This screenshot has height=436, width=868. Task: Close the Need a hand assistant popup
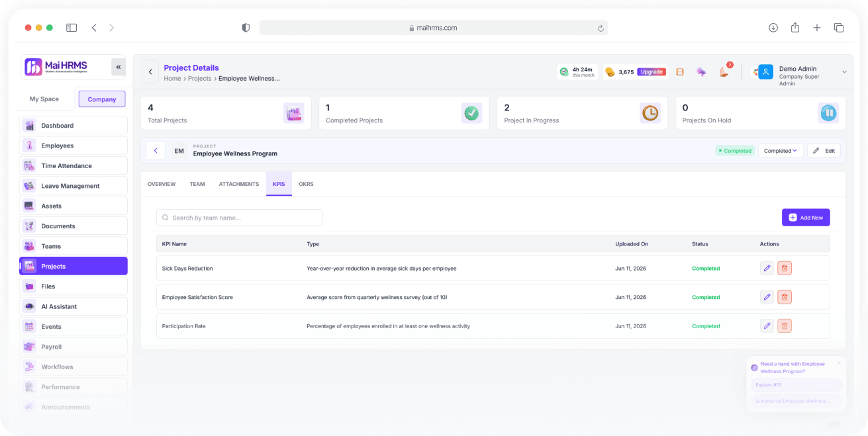tap(839, 363)
